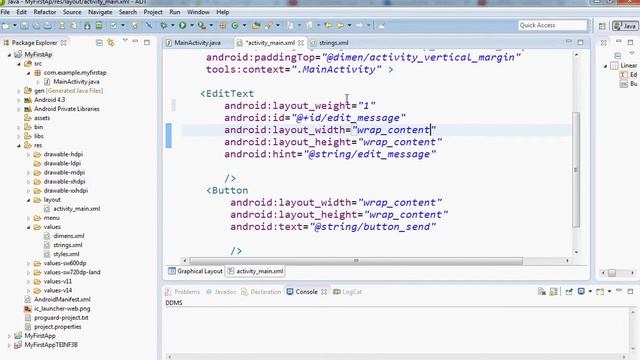Expand the MyFirstAppTEINF3B project

point(9,345)
